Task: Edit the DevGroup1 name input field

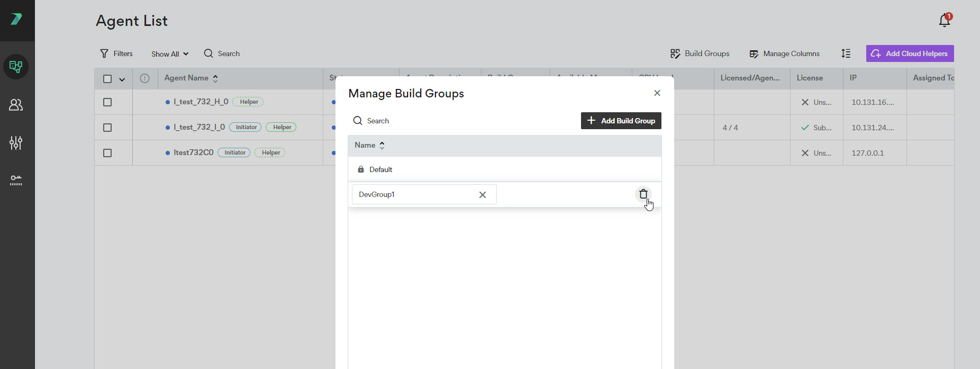Action: pyautogui.click(x=413, y=195)
